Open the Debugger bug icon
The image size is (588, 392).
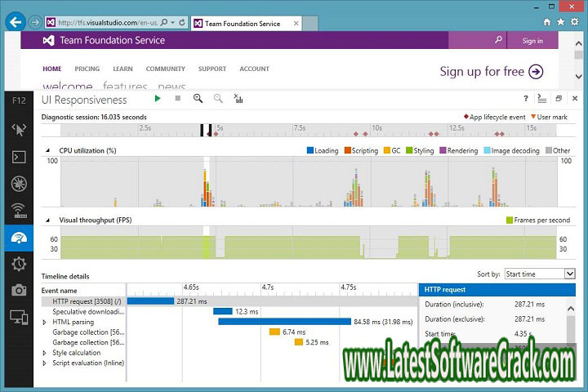pyautogui.click(x=19, y=184)
